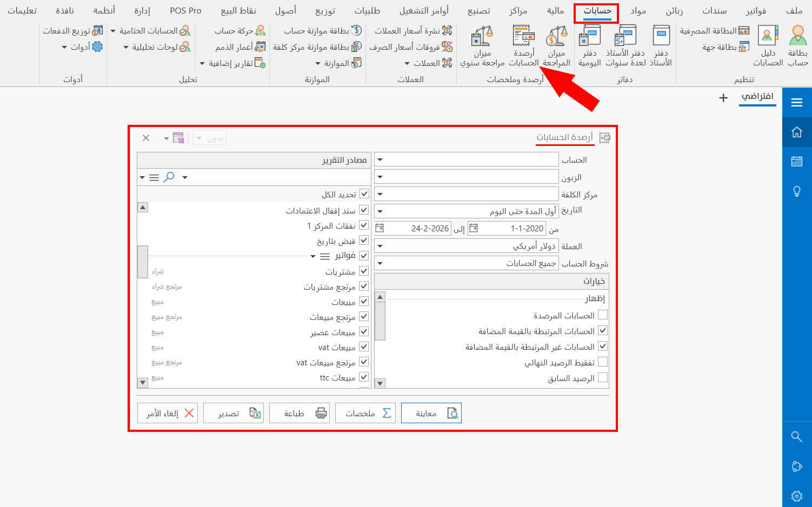Click معاينة preview button

tap(431, 413)
